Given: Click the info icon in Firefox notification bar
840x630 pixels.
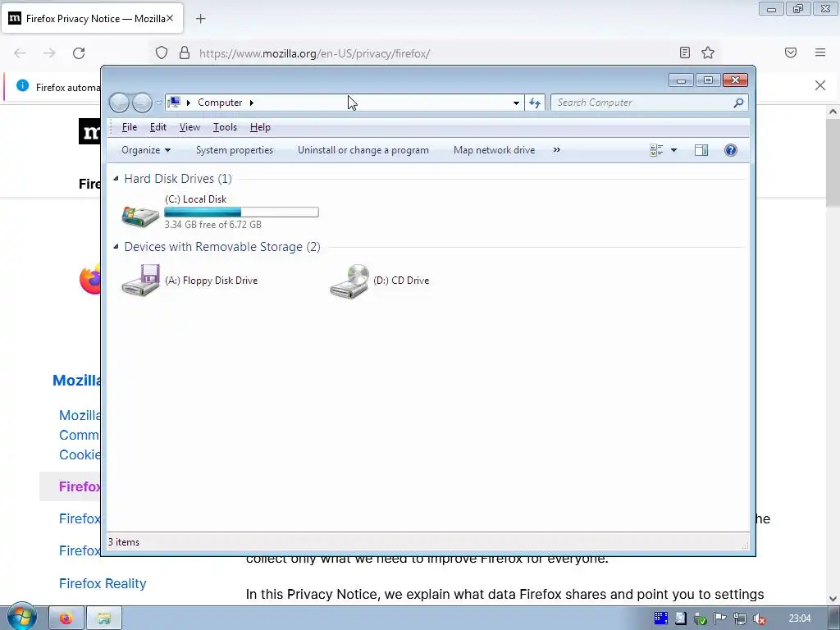Looking at the screenshot, I should pos(22,85).
